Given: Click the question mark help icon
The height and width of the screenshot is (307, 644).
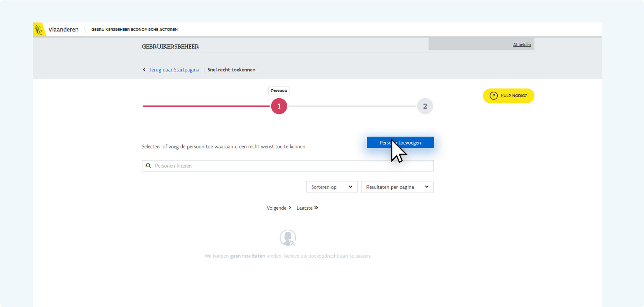Looking at the screenshot, I should click(493, 96).
